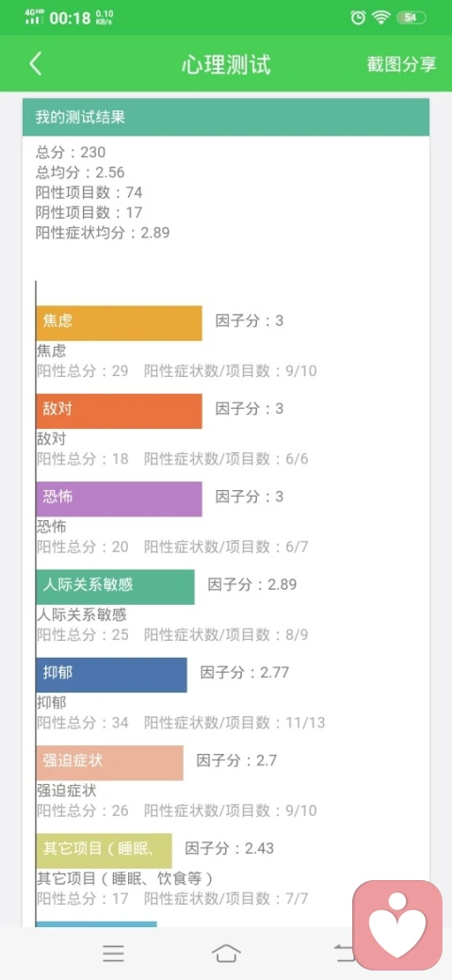Image resolution: width=452 pixels, height=980 pixels.
Task: Tap the peach 强迫症状 bar
Action: pyautogui.click(x=109, y=762)
